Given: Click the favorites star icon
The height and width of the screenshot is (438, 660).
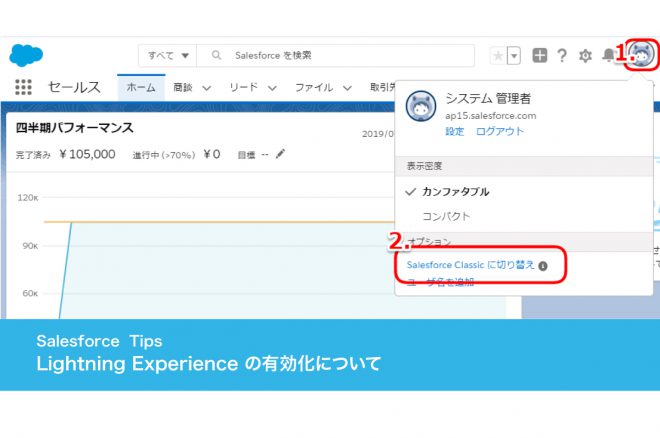Looking at the screenshot, I should (x=498, y=56).
